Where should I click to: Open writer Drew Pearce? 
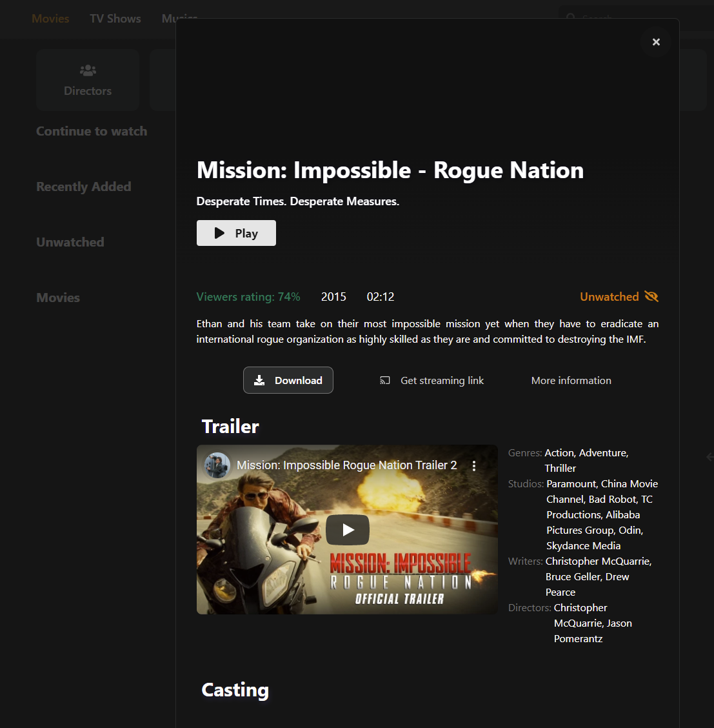tap(588, 584)
